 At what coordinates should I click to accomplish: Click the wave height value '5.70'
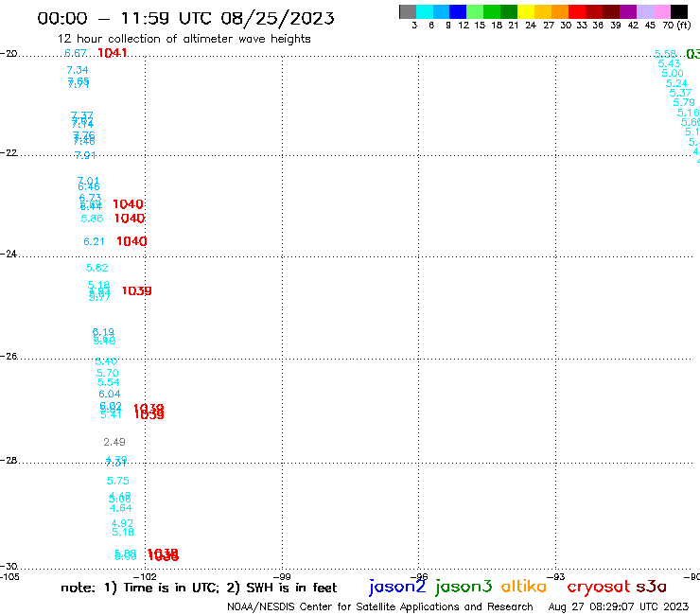pyautogui.click(x=108, y=373)
